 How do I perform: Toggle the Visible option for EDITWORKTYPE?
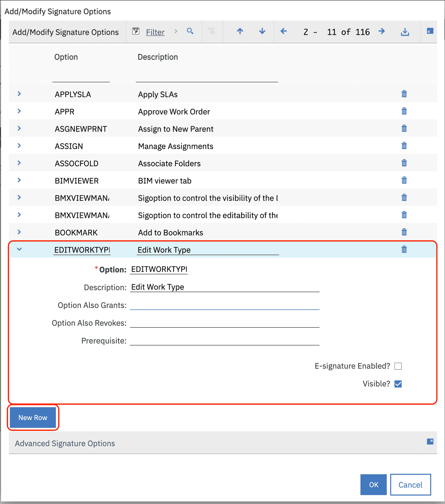[398, 384]
